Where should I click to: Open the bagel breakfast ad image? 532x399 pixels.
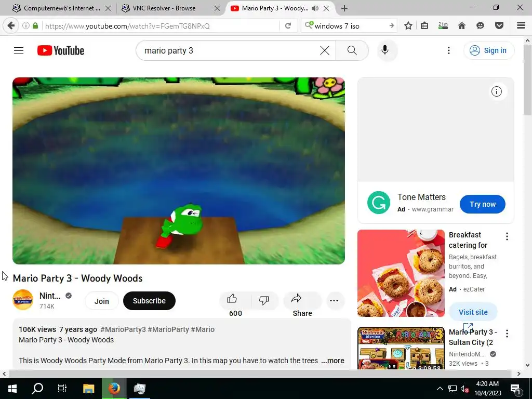point(401,273)
